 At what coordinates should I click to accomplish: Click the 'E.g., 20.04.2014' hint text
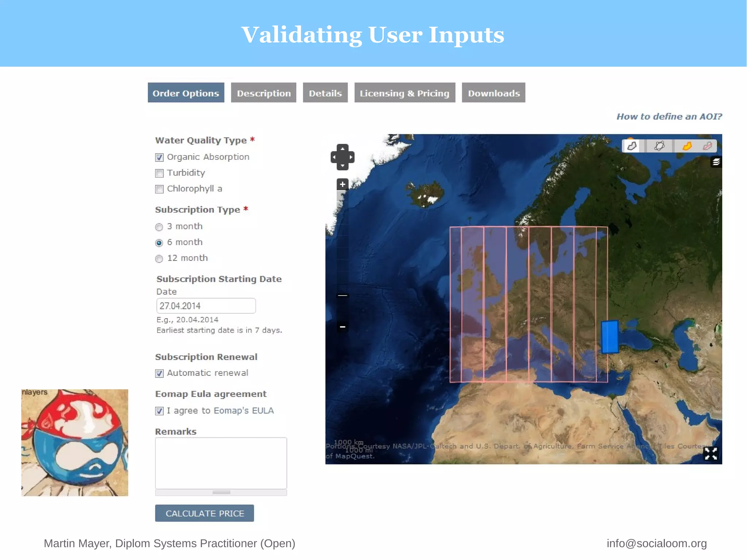pyautogui.click(x=187, y=320)
